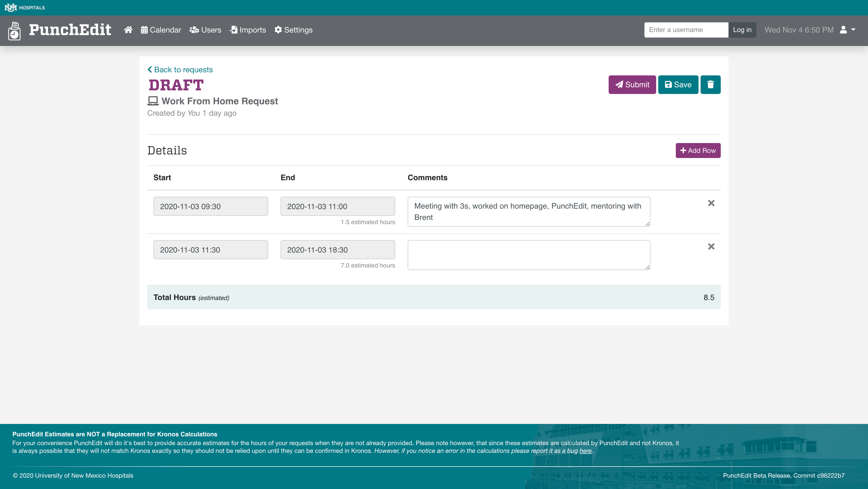Screen dimensions: 868x489
Task: Click the 'Work From Home Request' title
Action: 220,101
